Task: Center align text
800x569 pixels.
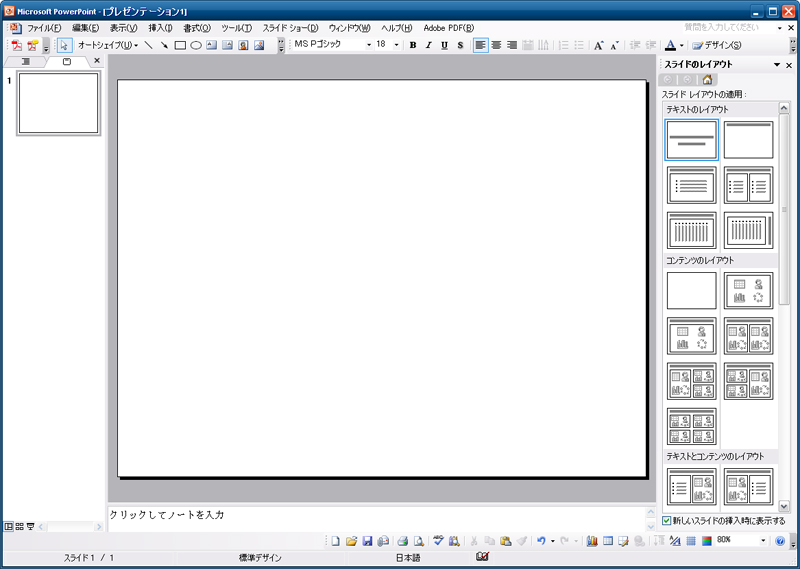Action: click(496, 45)
